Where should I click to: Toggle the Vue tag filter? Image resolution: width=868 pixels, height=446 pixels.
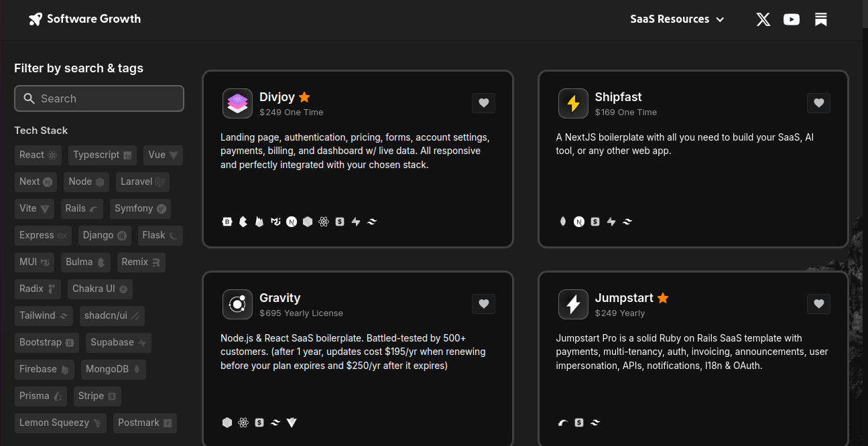tap(163, 155)
